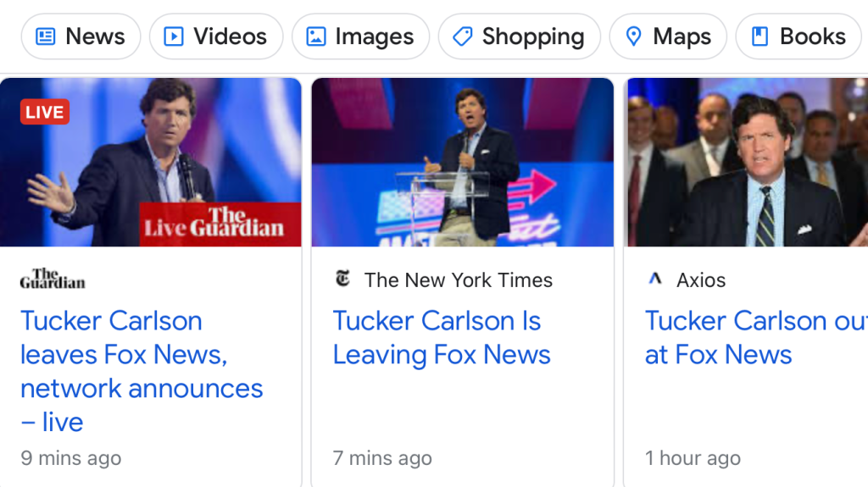
Task: Click the New York Times logo icon
Action: pos(343,279)
